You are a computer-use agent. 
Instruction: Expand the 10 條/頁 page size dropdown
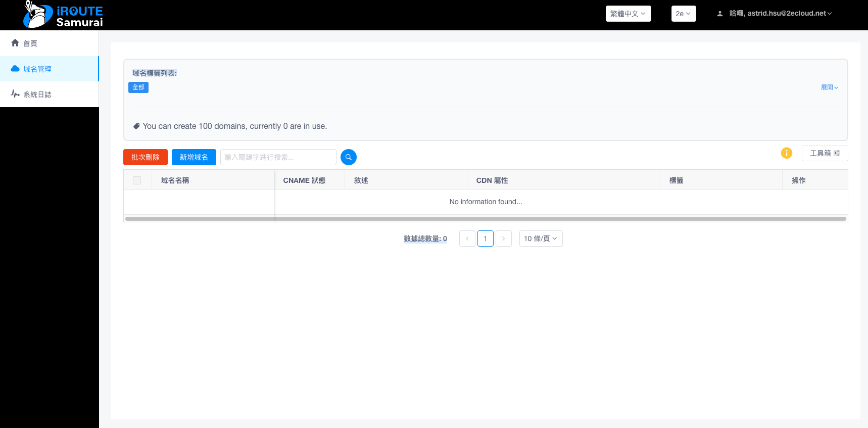[x=541, y=239]
